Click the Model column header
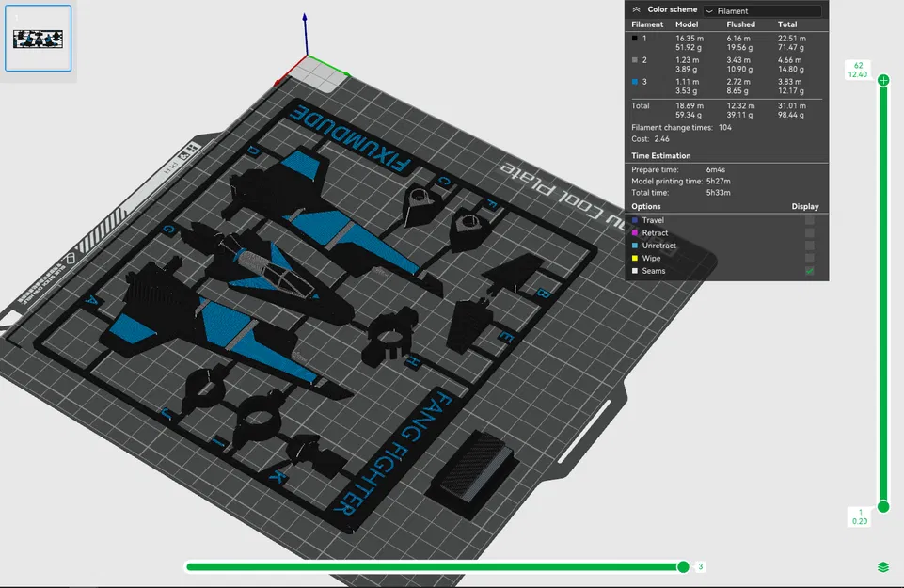Image resolution: width=904 pixels, height=588 pixels. (687, 24)
